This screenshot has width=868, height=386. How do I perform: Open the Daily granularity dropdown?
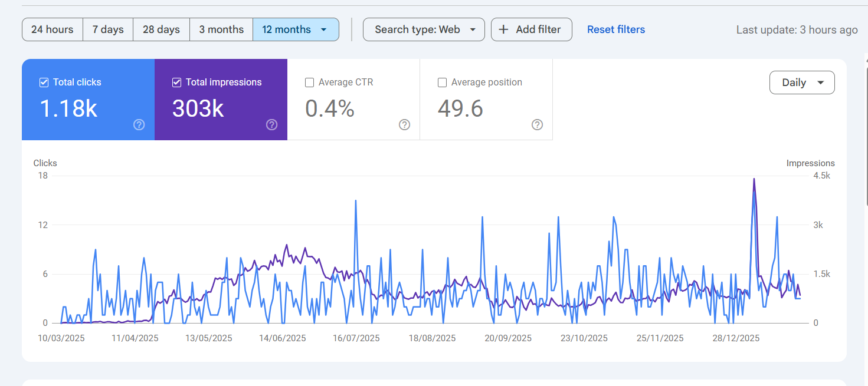[802, 83]
